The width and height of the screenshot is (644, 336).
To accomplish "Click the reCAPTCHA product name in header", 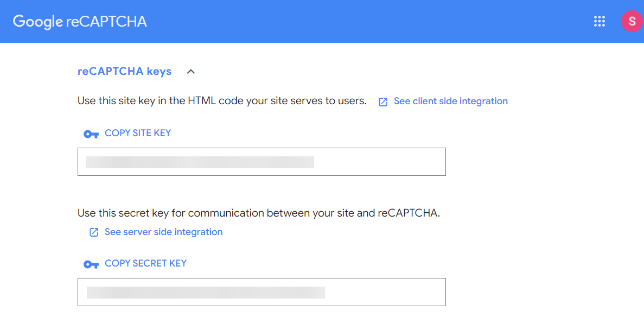I will (x=106, y=22).
